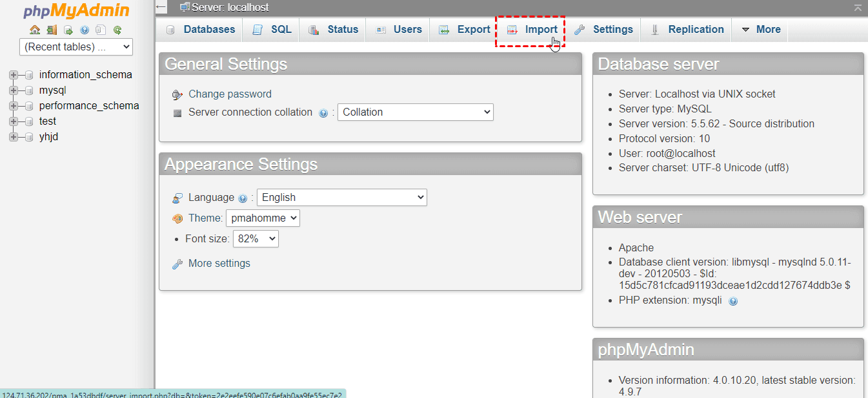Open the Language dropdown showing English
Viewport: 868px width, 398px height.
342,197
